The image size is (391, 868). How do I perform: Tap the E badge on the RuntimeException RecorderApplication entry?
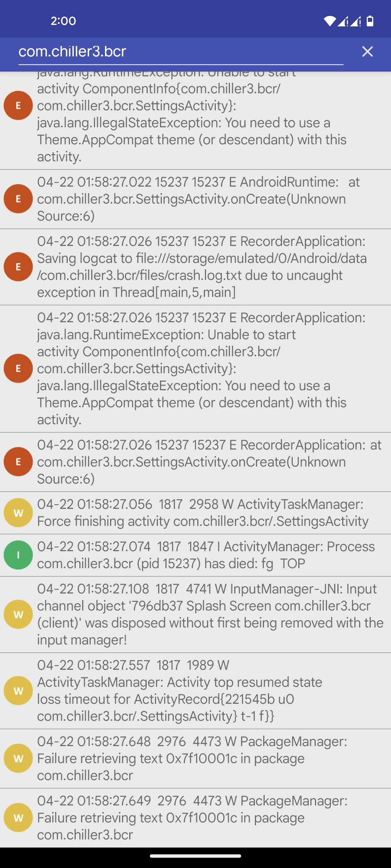[18, 369]
